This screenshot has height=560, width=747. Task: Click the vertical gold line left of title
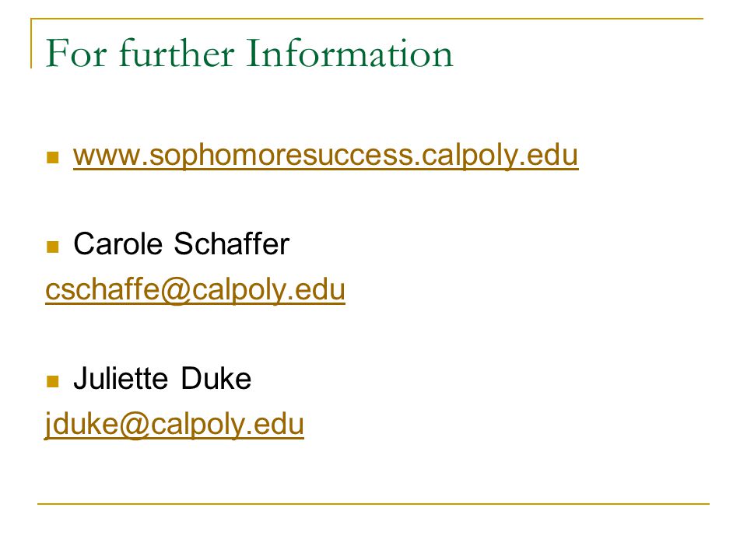(x=31, y=44)
